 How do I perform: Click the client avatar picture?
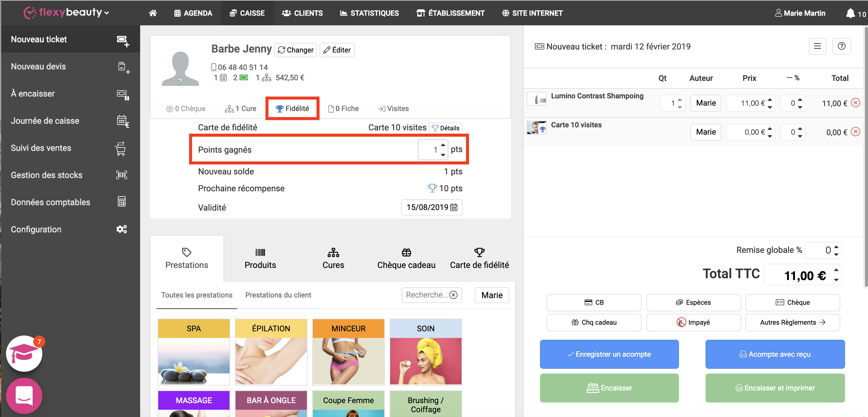[180, 69]
